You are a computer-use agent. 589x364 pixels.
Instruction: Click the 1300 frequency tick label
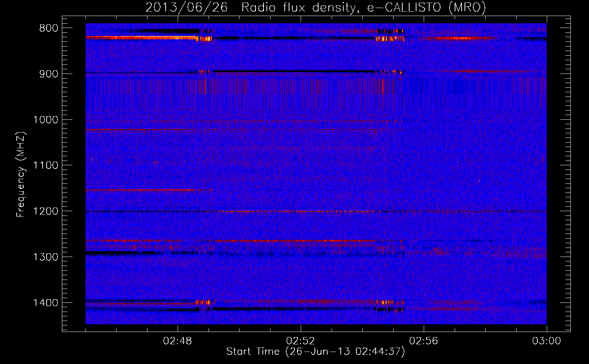[x=46, y=257]
